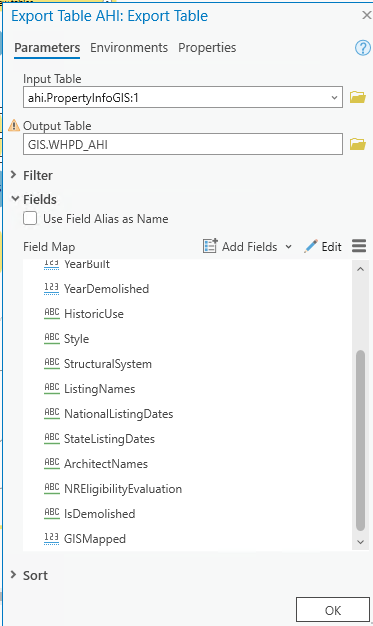373x626 pixels.
Task: Click field map scrollbar down arrow
Action: pyautogui.click(x=360, y=542)
